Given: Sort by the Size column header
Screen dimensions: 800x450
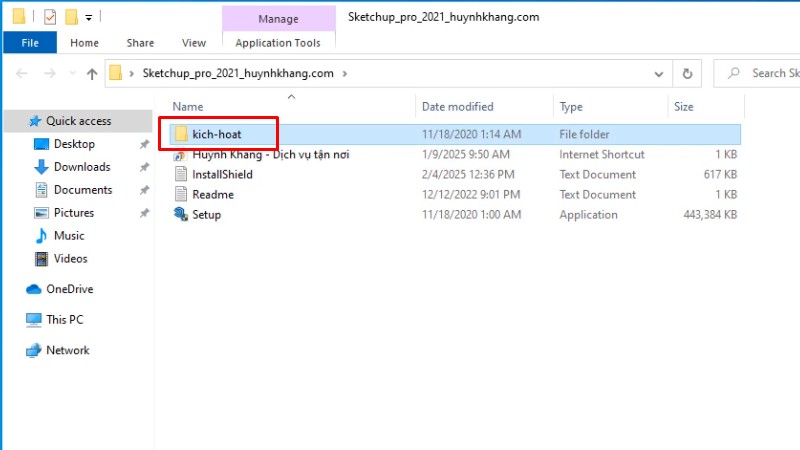Looking at the screenshot, I should tap(684, 106).
